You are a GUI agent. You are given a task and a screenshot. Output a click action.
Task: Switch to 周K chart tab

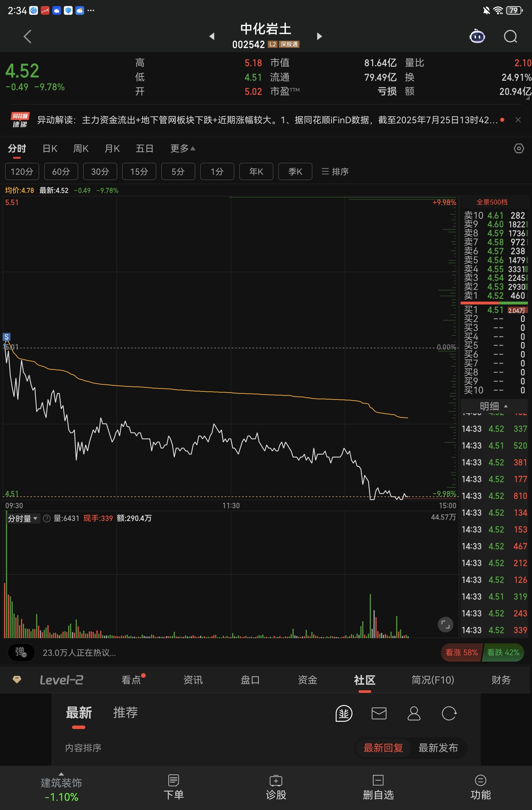tap(81, 148)
